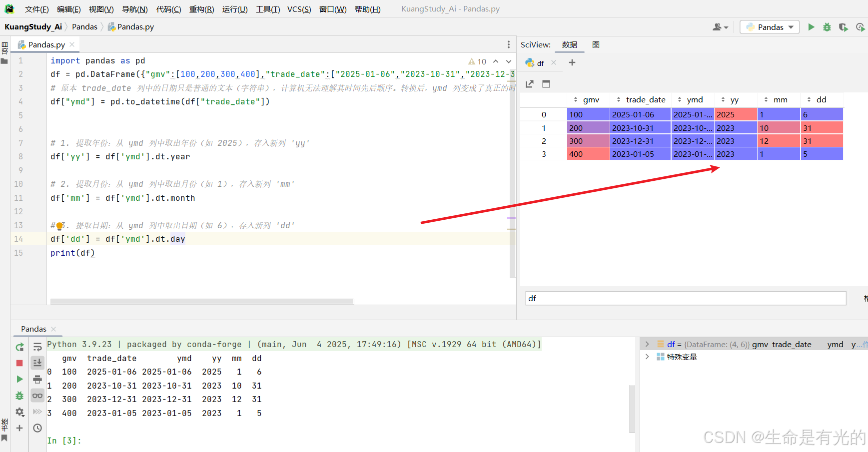Viewport: 868px width, 452px height.
Task: Open console history clock icon
Action: 37,428
